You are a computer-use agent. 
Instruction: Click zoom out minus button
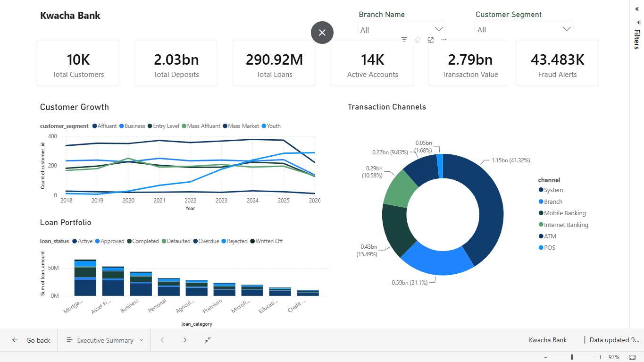coord(545,357)
